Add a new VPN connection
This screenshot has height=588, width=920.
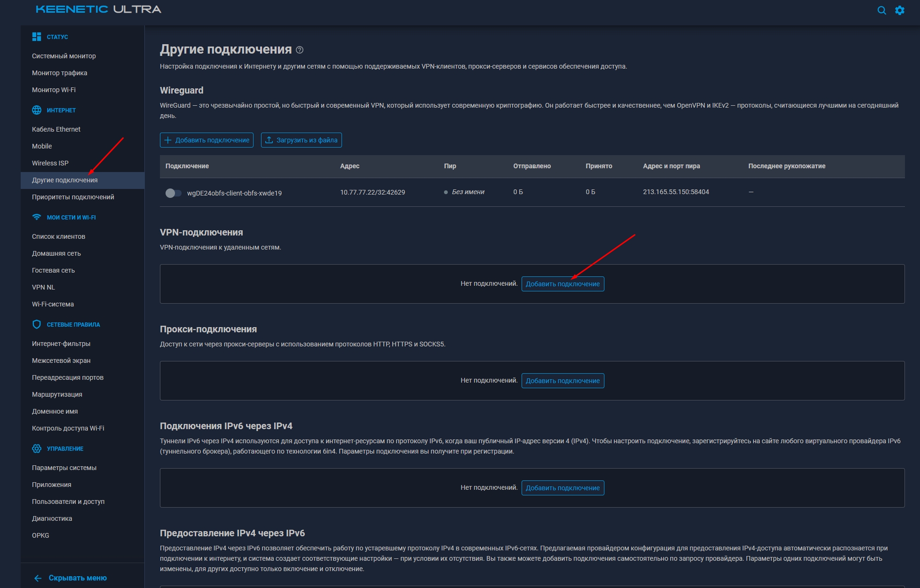click(563, 284)
